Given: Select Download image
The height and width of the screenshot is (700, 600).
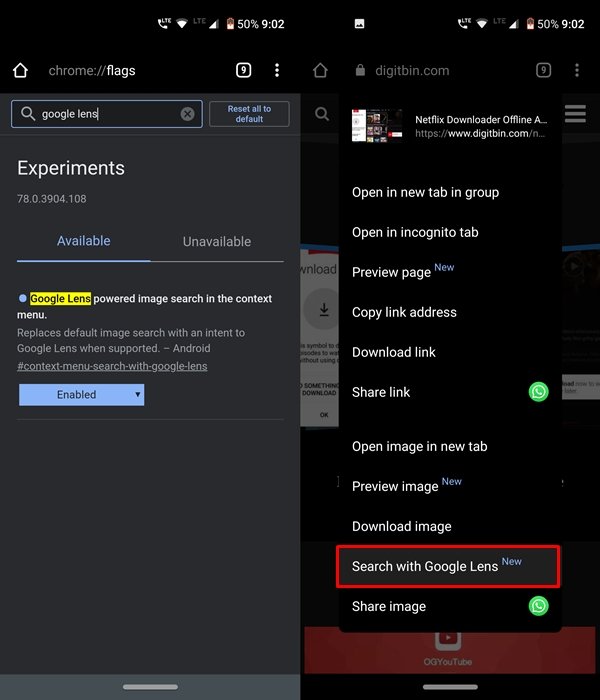Looking at the screenshot, I should 449,526.
